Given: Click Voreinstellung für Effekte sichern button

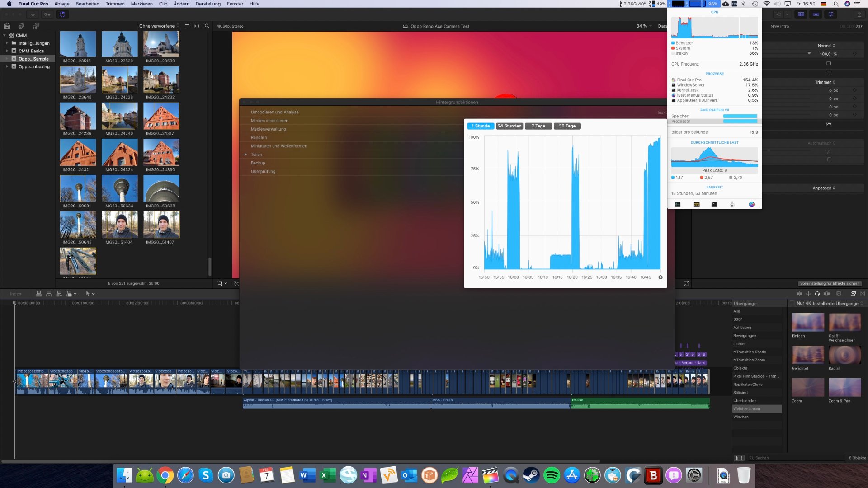Looking at the screenshot, I should tap(830, 284).
